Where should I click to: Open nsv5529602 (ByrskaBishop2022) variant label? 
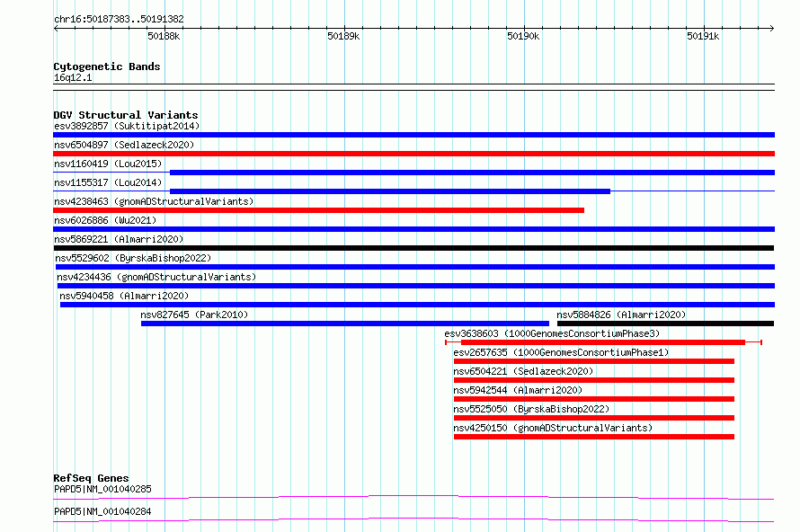point(133,258)
